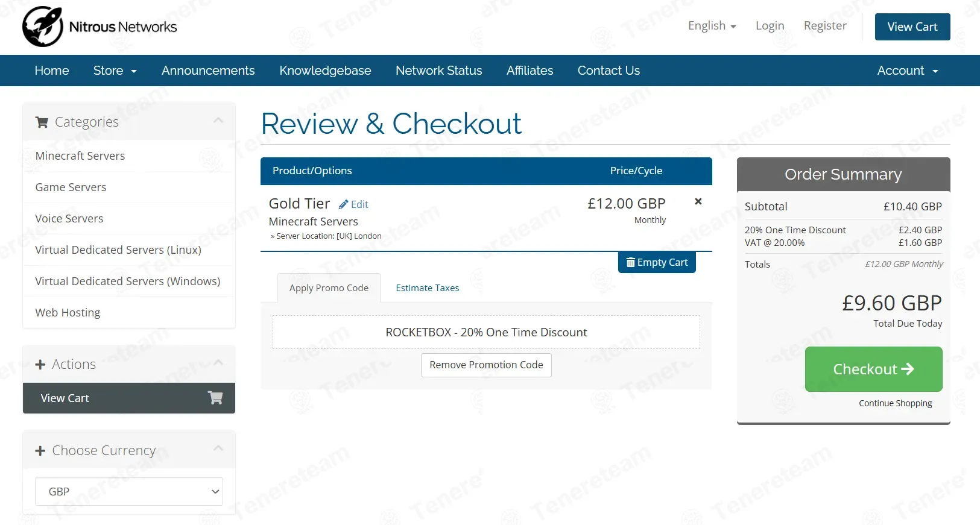This screenshot has height=525, width=980.
Task: Remove Gold Tier item with the X icon
Action: [698, 201]
